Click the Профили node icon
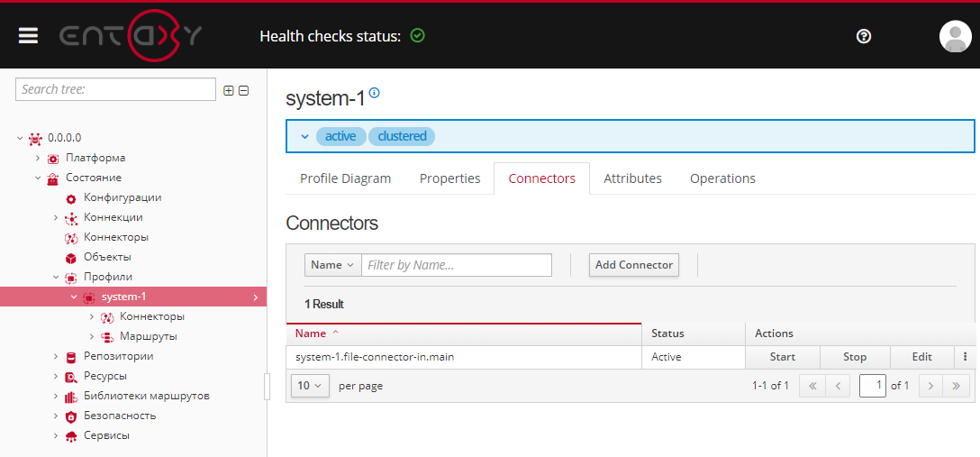Viewport: 980px width, 457px height. (71, 278)
